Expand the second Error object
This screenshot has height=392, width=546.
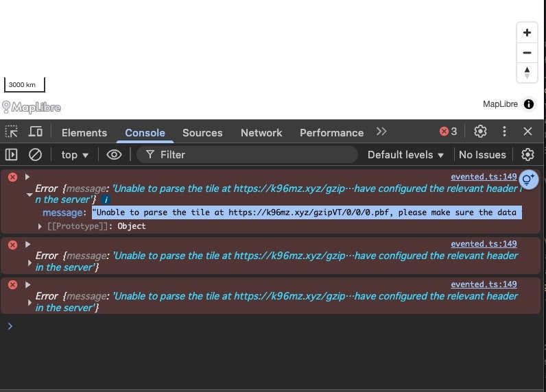pos(29,262)
